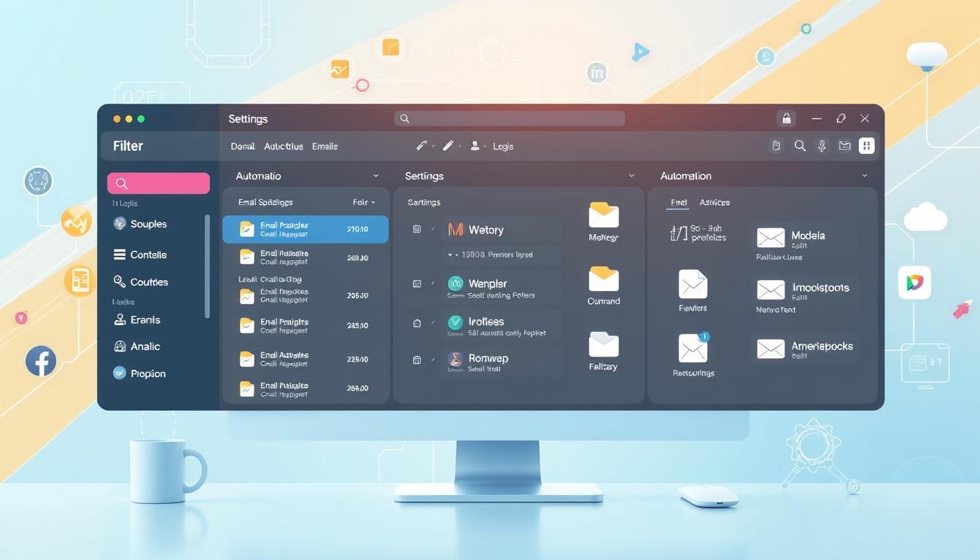This screenshot has height=560, width=980.
Task: Select the Frel tab in Automation
Action: point(679,203)
